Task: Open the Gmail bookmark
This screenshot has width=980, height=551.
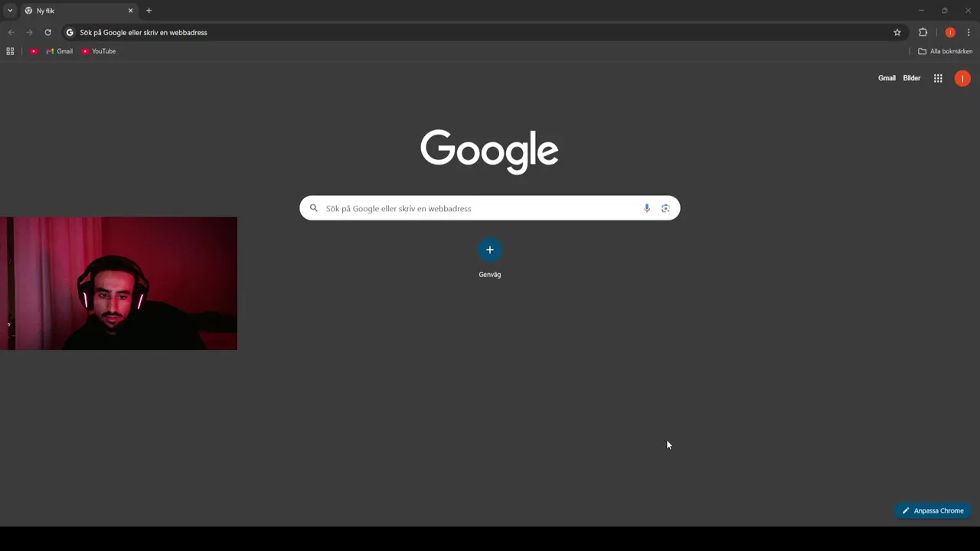Action: pyautogui.click(x=60, y=51)
